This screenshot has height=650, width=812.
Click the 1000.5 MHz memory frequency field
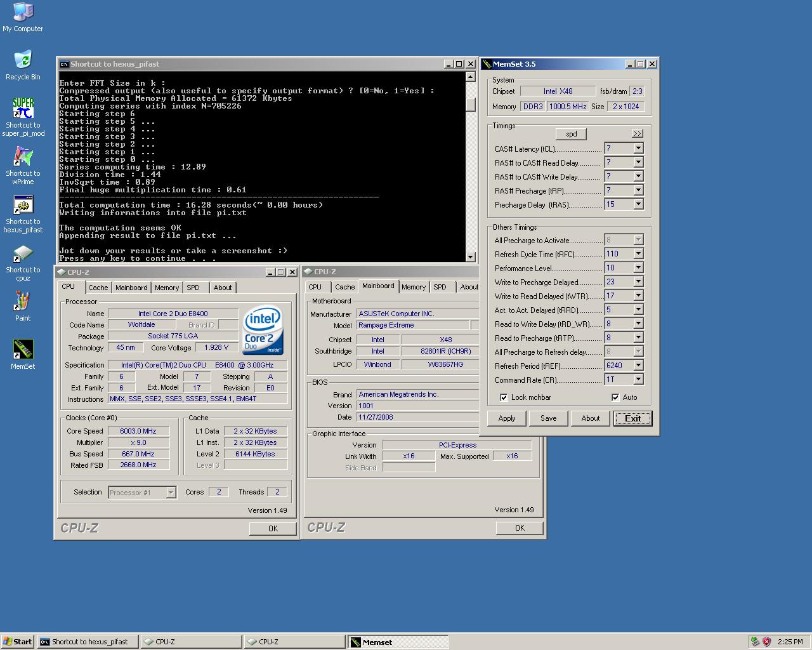click(568, 107)
